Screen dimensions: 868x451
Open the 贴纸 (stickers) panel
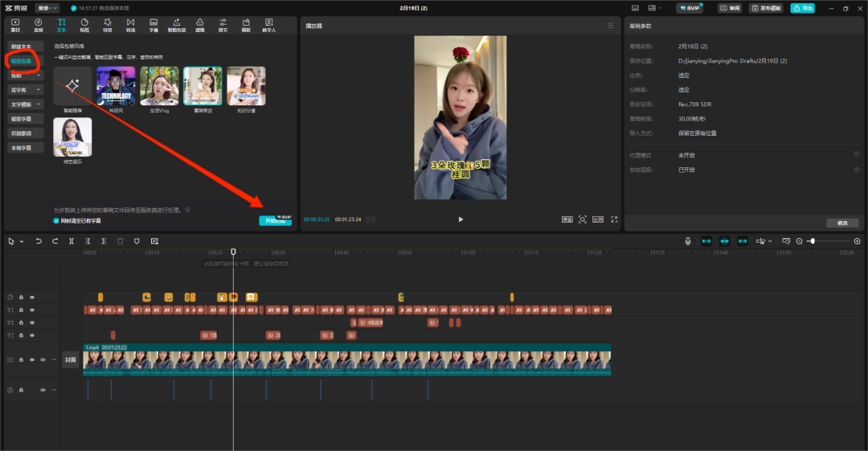pos(84,24)
